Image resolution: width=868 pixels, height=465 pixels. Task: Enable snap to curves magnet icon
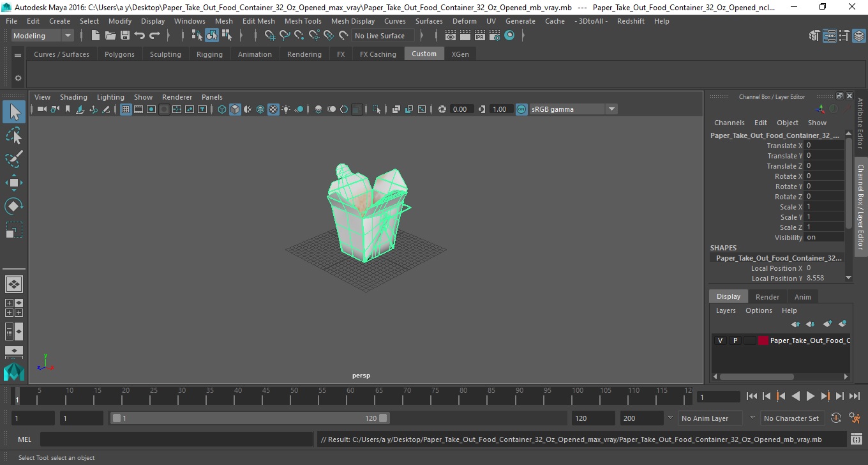[x=285, y=36]
